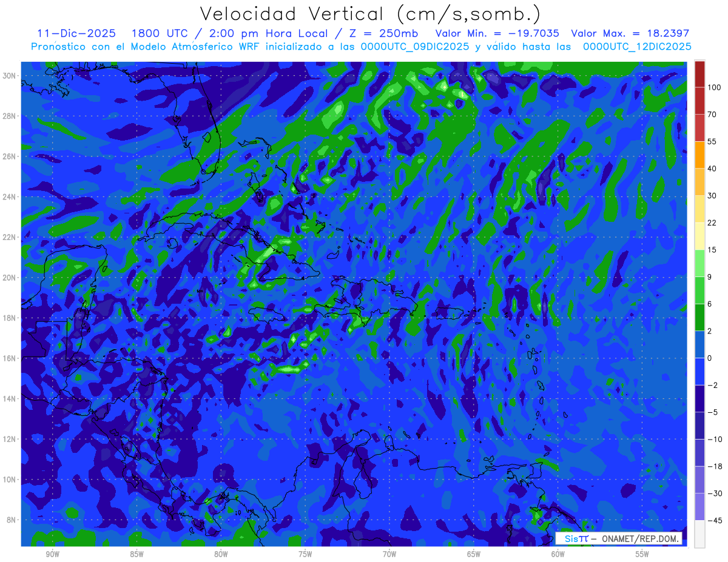Select the dark red swatch above 100
Image resolution: width=728 pixels, height=562 pixels.
699,74
